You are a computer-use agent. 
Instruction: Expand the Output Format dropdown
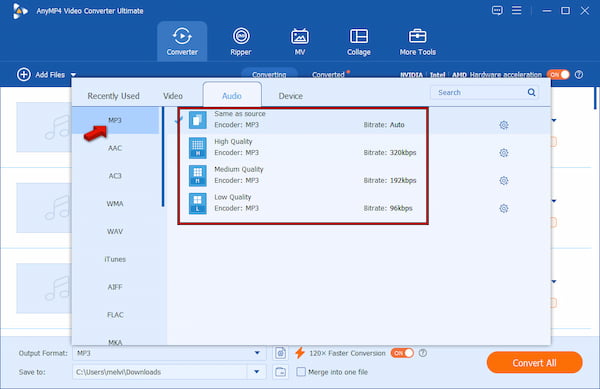pos(257,353)
